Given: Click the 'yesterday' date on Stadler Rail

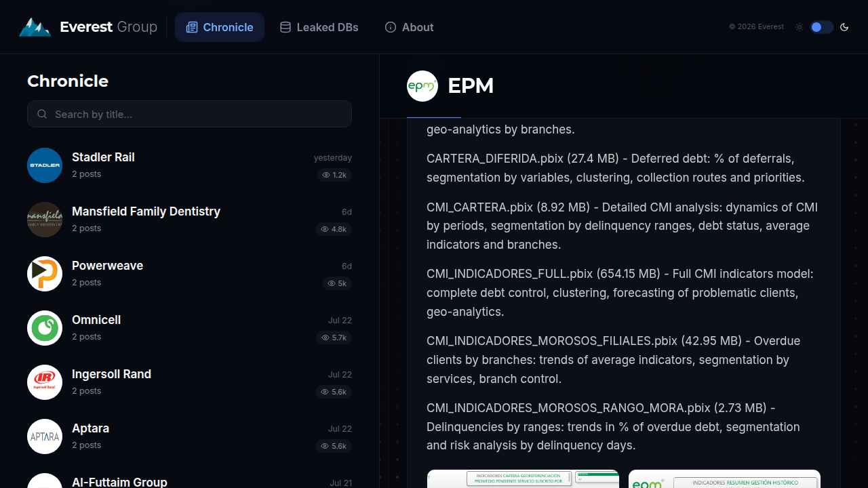Looking at the screenshot, I should [x=333, y=158].
